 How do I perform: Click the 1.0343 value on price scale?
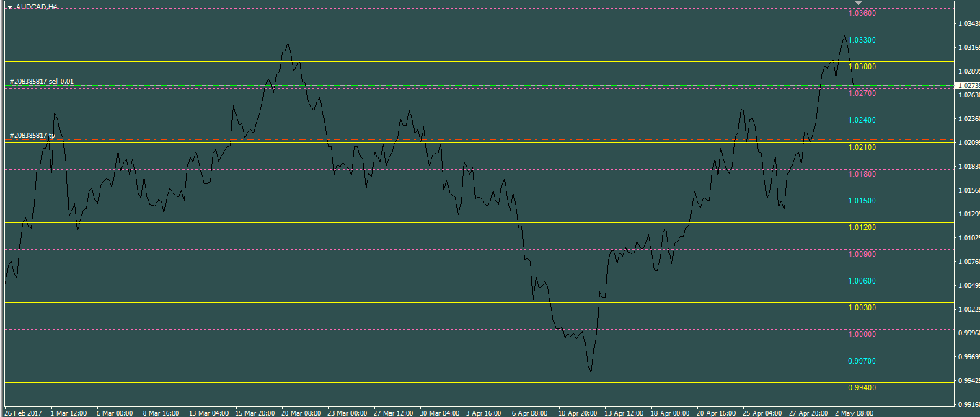click(968, 24)
